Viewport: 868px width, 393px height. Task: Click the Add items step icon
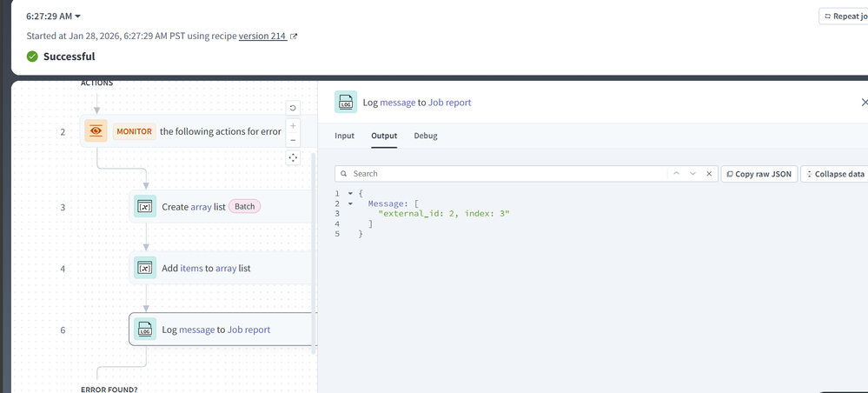(x=145, y=268)
